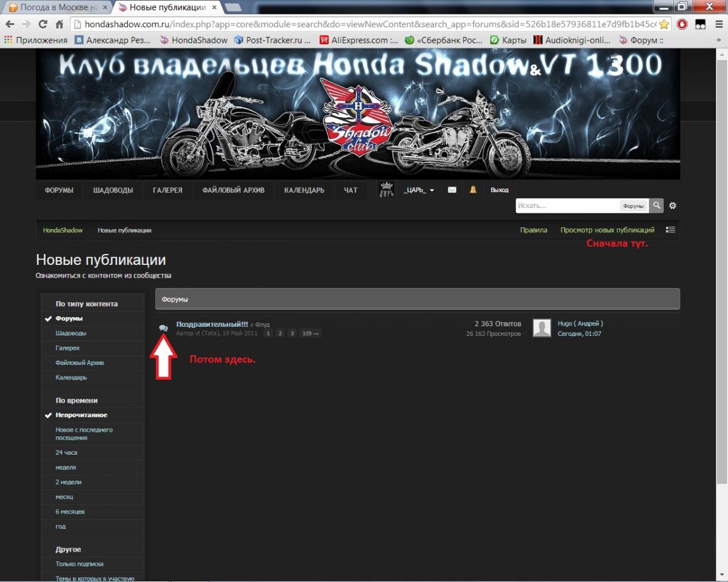Click the browser forward arrow
The image size is (728, 582).
tap(26, 24)
